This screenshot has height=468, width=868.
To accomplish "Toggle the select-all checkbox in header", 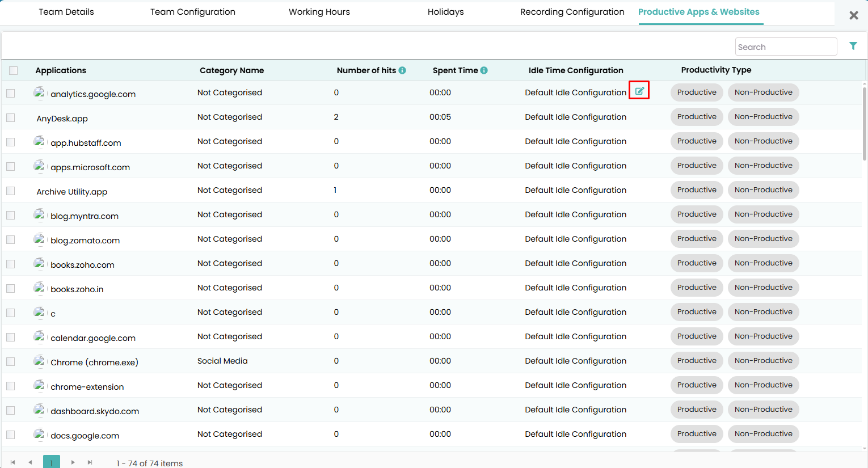I will (x=14, y=70).
